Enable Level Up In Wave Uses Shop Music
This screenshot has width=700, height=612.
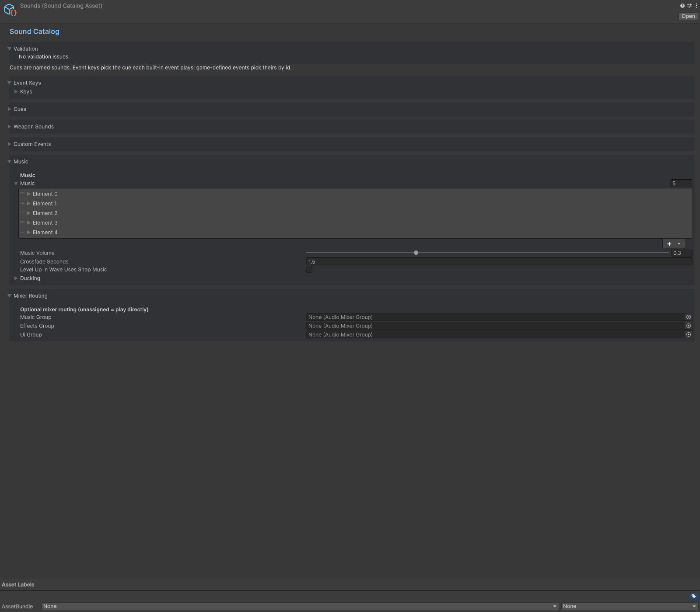(x=309, y=270)
